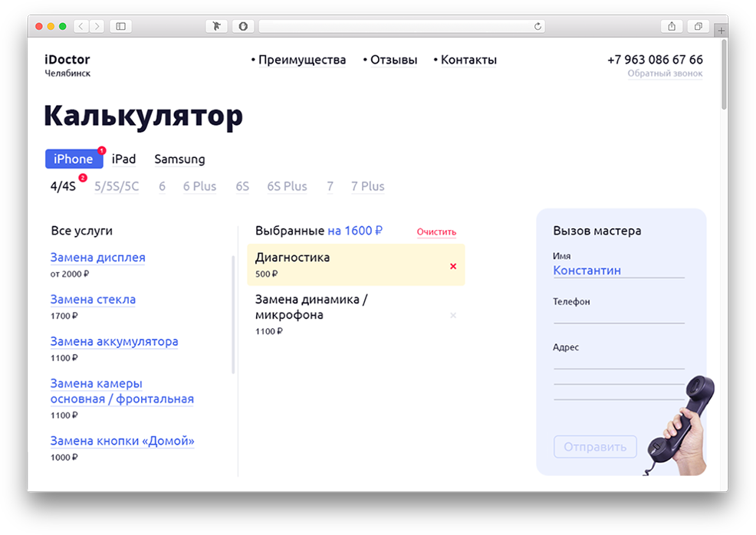Screen dimensions: 756x535
Task: Add the Замена аккумулятора service
Action: pos(114,341)
